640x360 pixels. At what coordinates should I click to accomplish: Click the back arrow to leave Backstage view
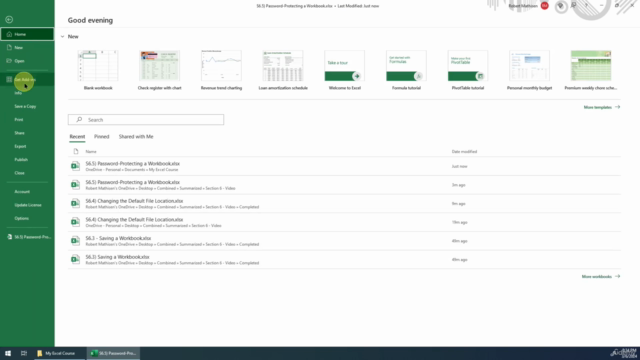(x=9, y=20)
